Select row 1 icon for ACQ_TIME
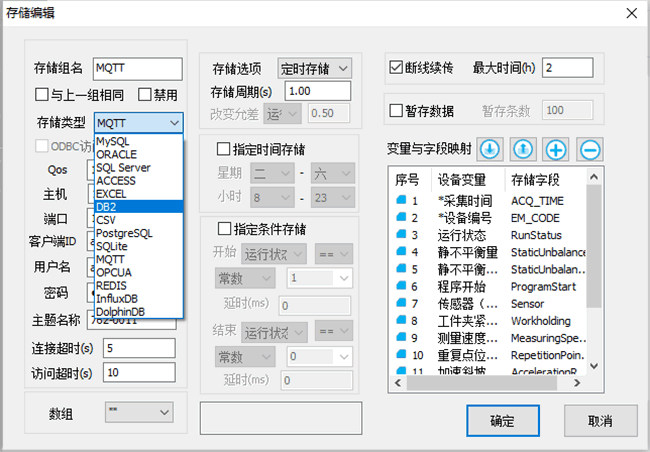This screenshot has height=452, width=650. click(x=401, y=201)
